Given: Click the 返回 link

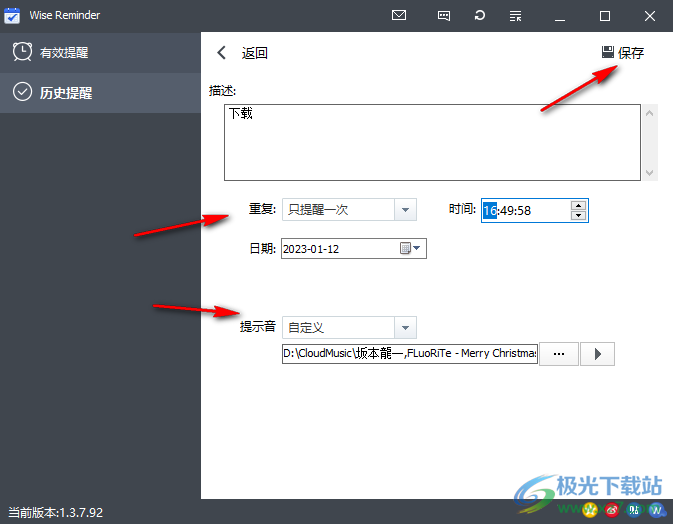Looking at the screenshot, I should coord(255,53).
